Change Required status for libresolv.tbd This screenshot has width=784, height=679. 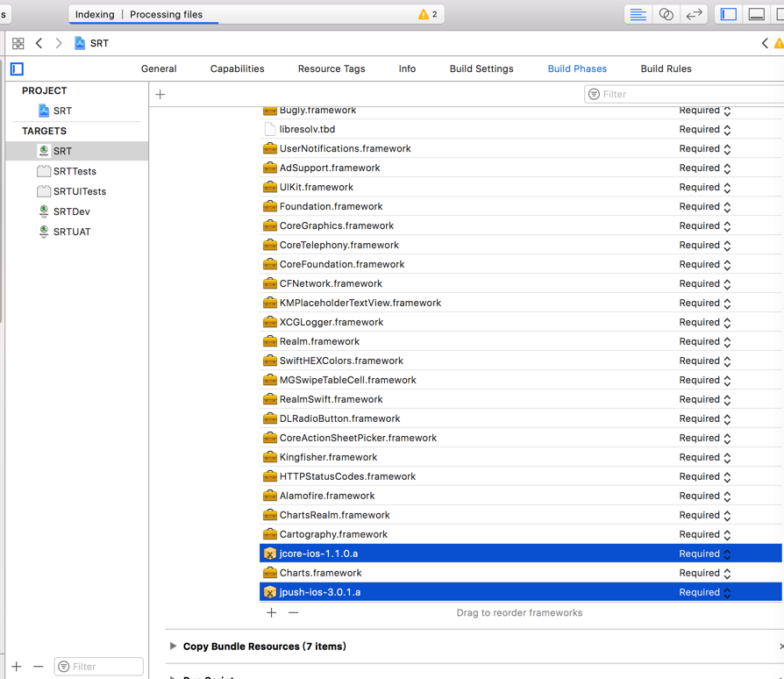tap(705, 130)
